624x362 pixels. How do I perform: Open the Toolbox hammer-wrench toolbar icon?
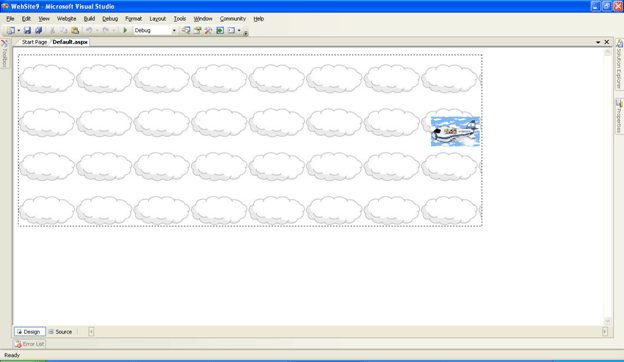pyautogui.click(x=208, y=30)
